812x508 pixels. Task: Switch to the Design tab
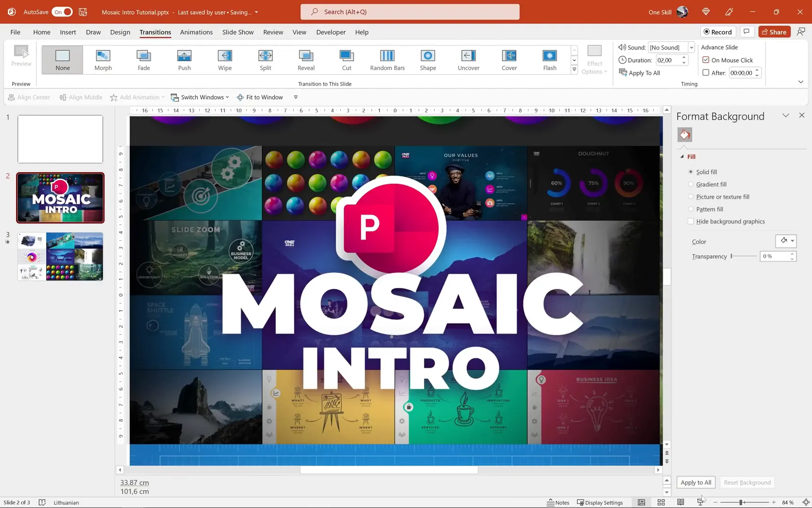pyautogui.click(x=120, y=32)
